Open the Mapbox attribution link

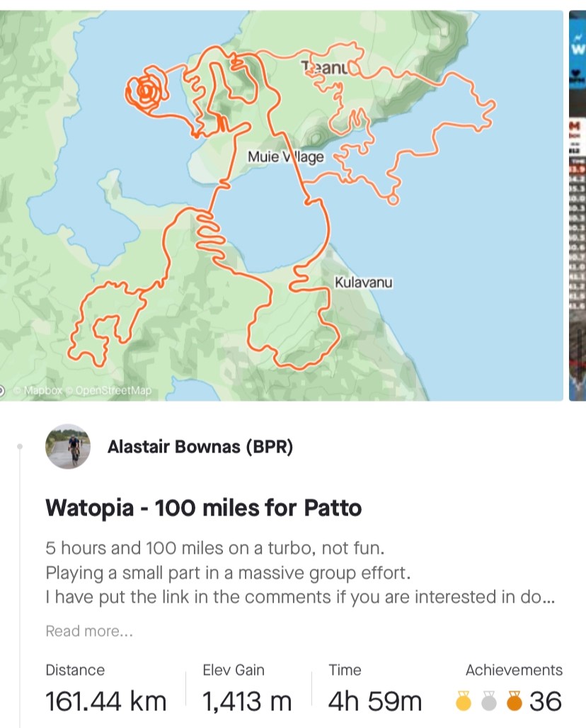[42, 390]
